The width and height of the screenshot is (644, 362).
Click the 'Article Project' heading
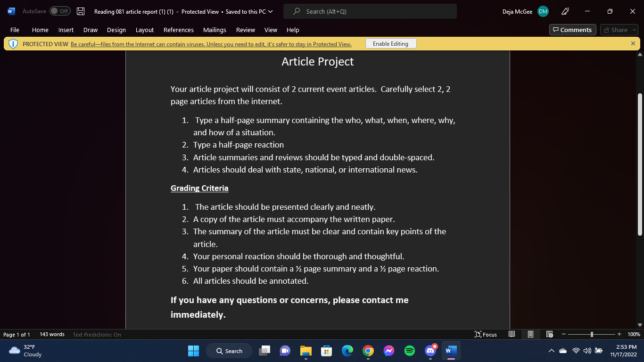(x=318, y=61)
